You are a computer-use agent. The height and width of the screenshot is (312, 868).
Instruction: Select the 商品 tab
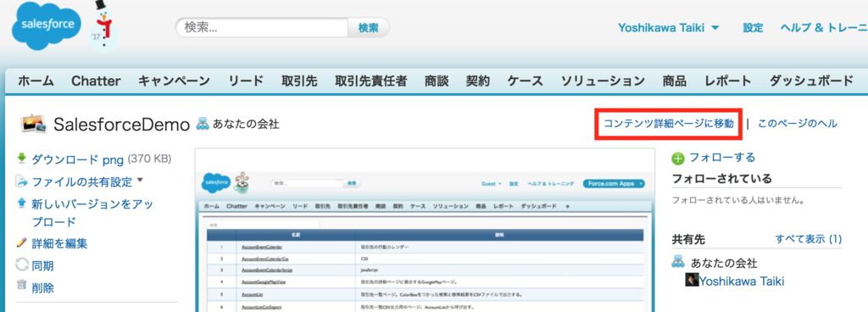(x=674, y=81)
